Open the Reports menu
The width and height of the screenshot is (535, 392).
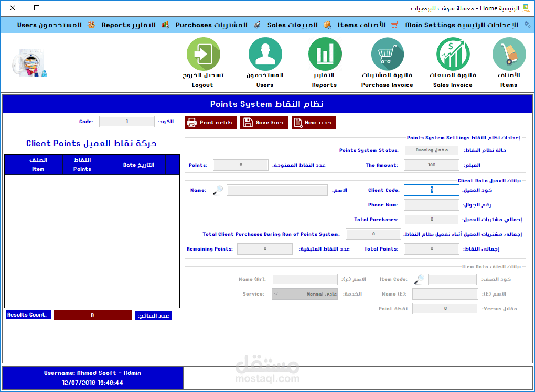click(x=129, y=25)
